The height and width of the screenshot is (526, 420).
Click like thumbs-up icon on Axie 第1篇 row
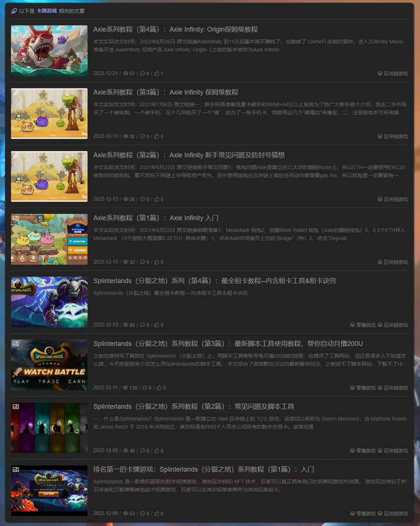[157, 262]
